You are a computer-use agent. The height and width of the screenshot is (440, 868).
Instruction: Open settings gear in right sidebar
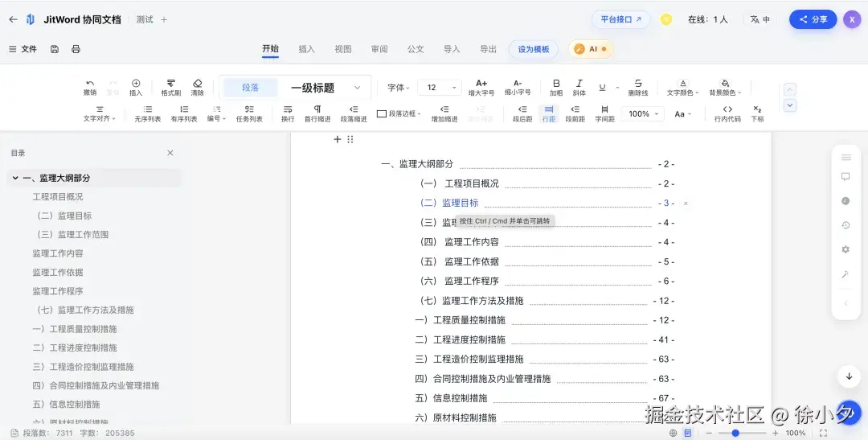pyautogui.click(x=845, y=249)
